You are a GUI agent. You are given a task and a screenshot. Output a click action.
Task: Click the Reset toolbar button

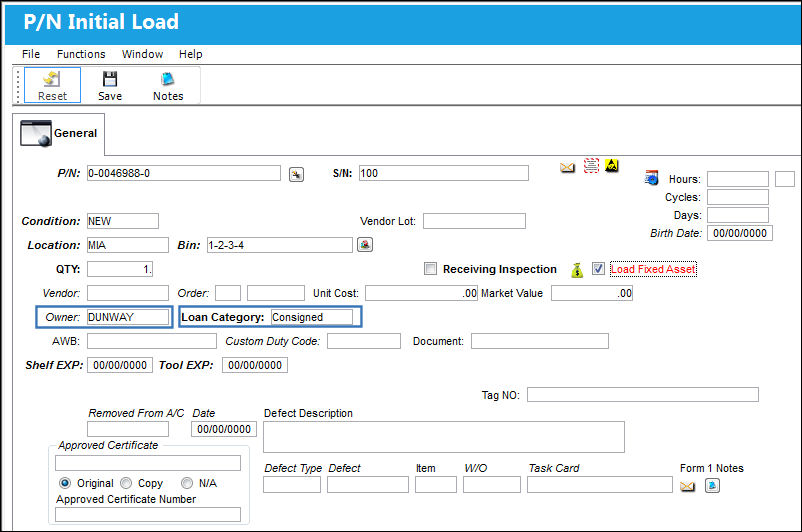coord(52,85)
